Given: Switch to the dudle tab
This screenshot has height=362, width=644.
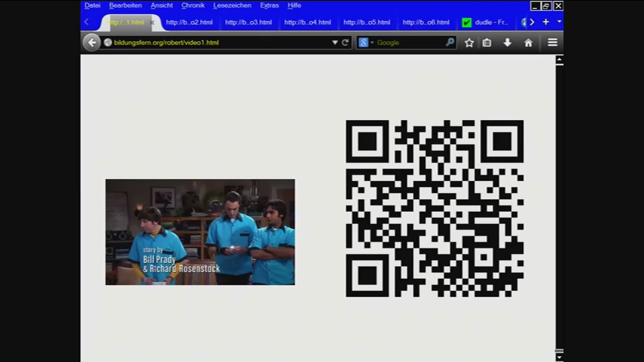Looking at the screenshot, I should coord(486,23).
